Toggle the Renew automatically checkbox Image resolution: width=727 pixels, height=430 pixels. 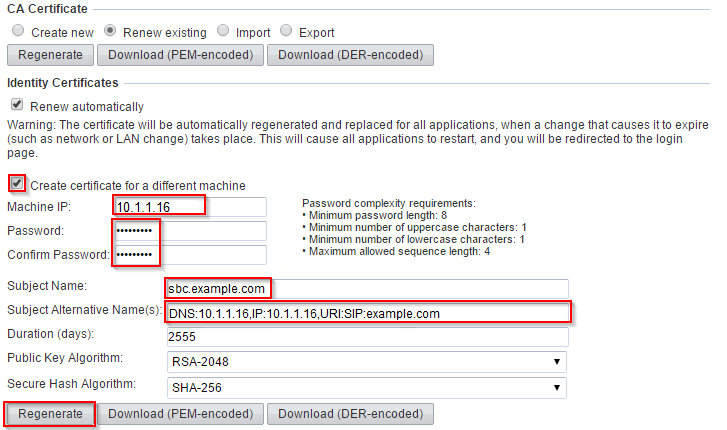click(17, 104)
